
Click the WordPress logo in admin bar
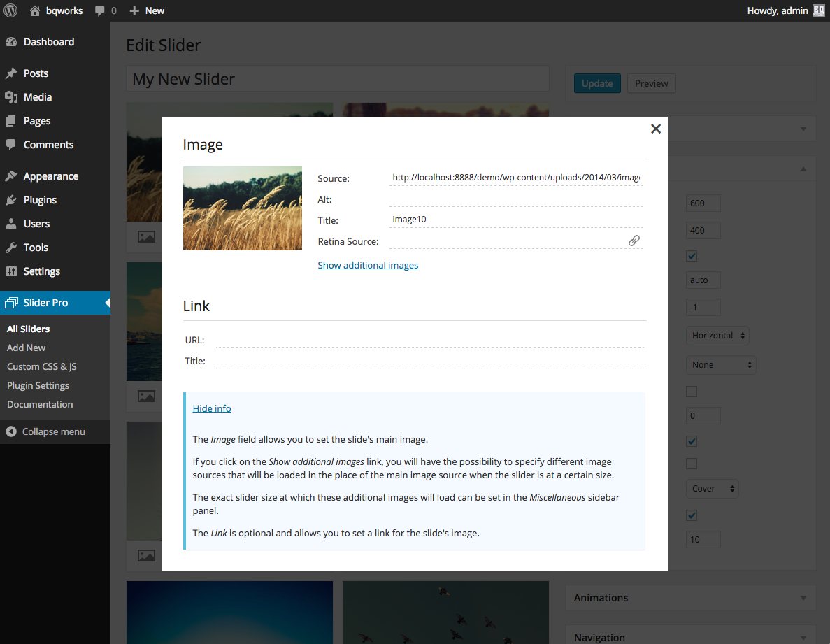[10, 10]
